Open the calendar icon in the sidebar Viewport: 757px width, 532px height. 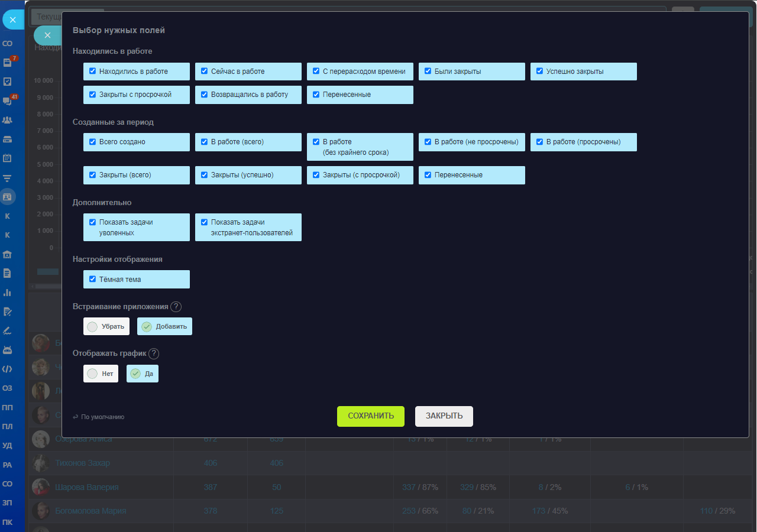click(8, 158)
